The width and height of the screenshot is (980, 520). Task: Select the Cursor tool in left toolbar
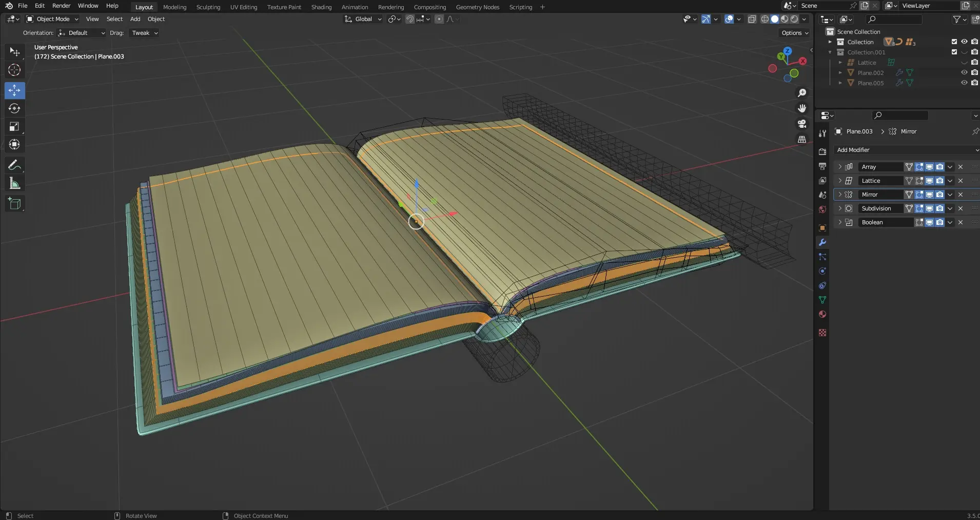pyautogui.click(x=14, y=70)
